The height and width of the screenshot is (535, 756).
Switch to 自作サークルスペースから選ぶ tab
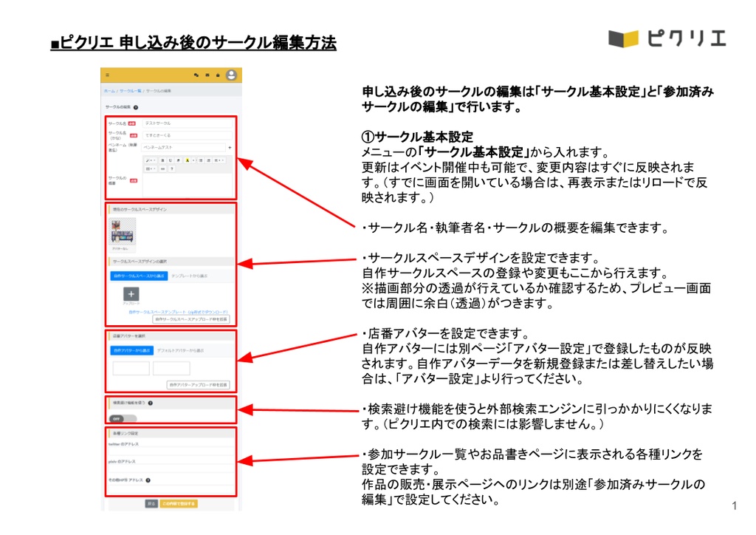(139, 276)
